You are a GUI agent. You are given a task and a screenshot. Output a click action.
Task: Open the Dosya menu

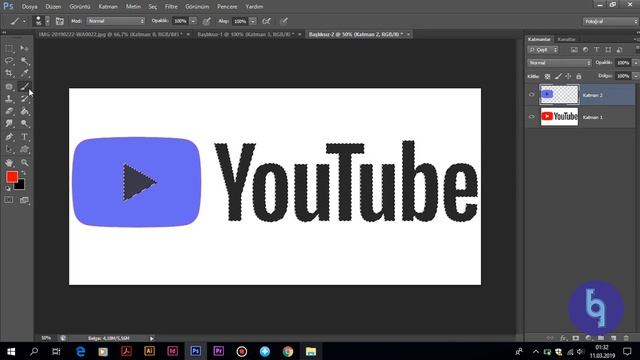[x=29, y=7]
